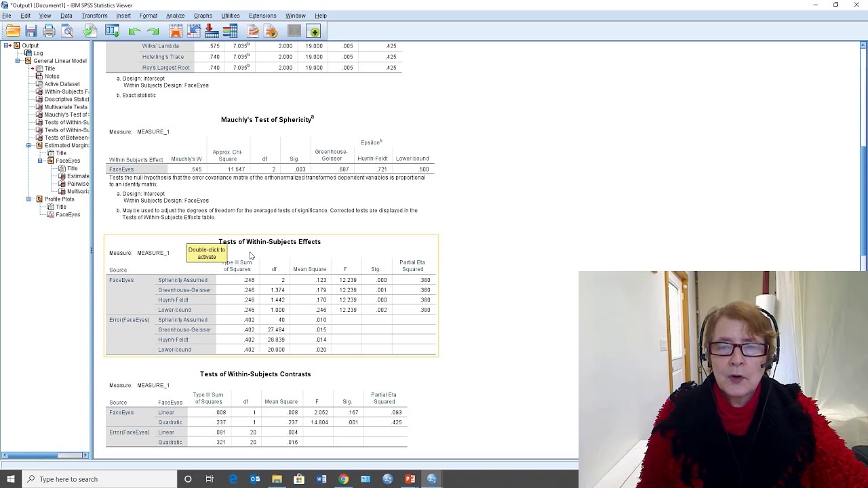Print the output using the printer icon
The width and height of the screenshot is (868, 488).
(x=49, y=31)
